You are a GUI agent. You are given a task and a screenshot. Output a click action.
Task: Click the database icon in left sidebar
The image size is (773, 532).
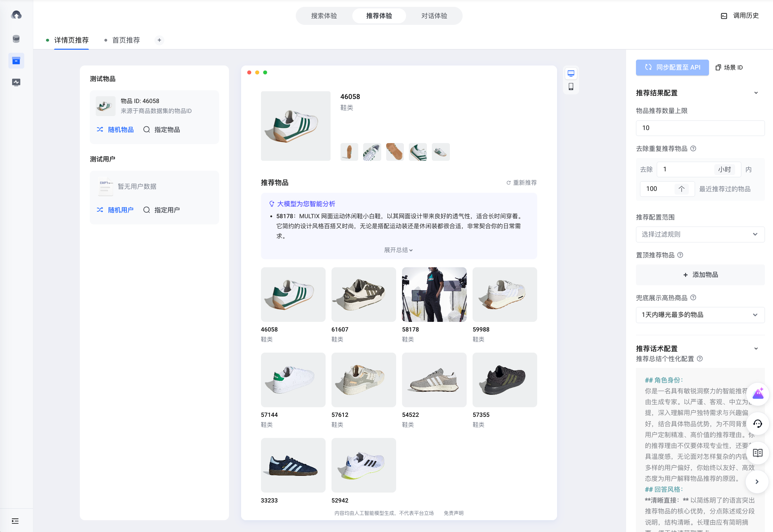click(16, 39)
